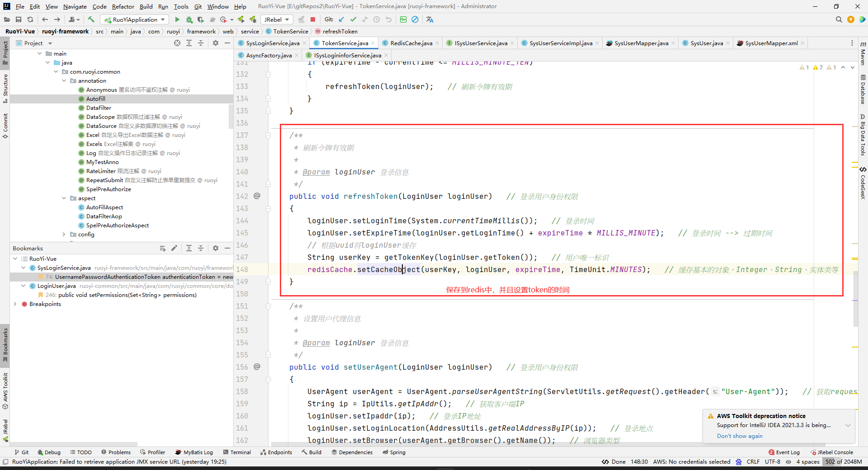
Task: Switch to RedisCache.java editor tab
Action: click(410, 43)
